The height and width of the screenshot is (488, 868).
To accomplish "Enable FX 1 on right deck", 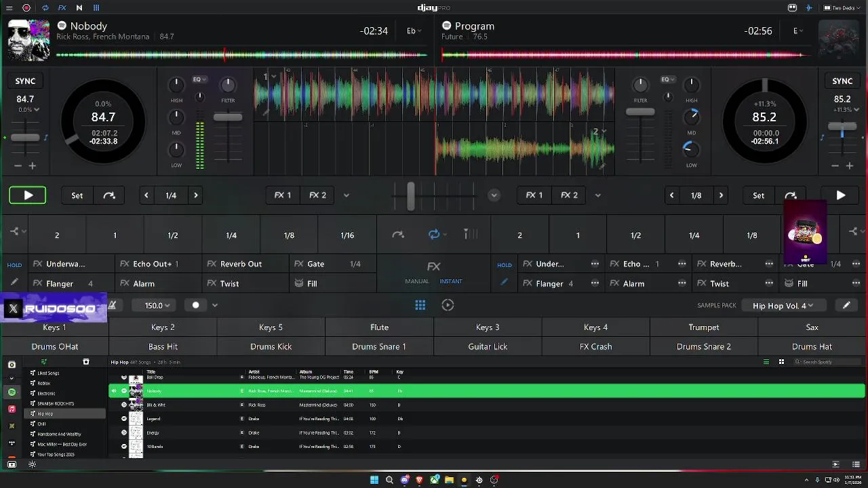I will tap(534, 195).
